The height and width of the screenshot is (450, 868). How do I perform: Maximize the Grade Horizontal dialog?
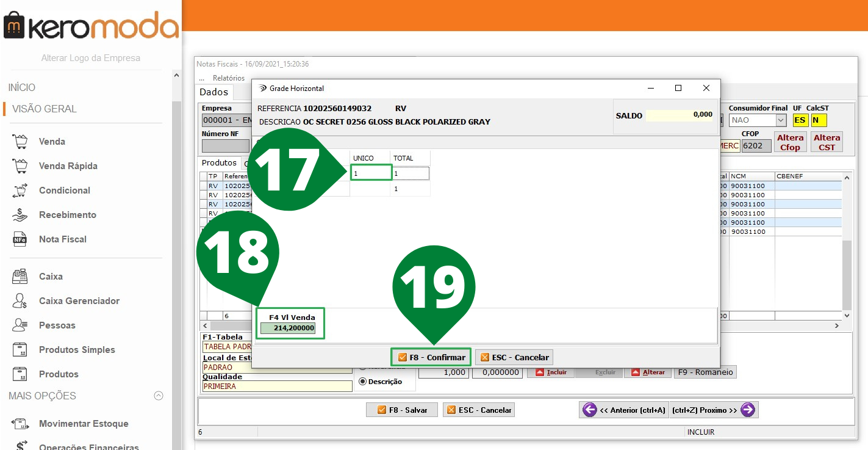point(678,88)
